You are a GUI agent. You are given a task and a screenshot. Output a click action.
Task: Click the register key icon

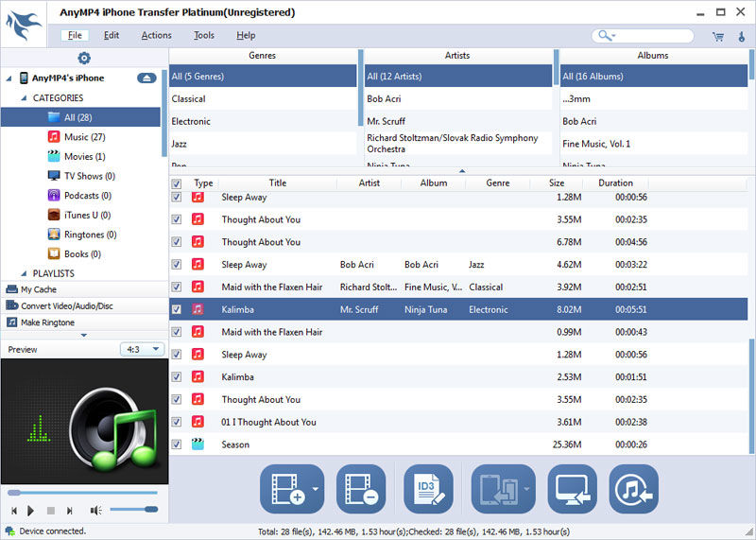[742, 36]
